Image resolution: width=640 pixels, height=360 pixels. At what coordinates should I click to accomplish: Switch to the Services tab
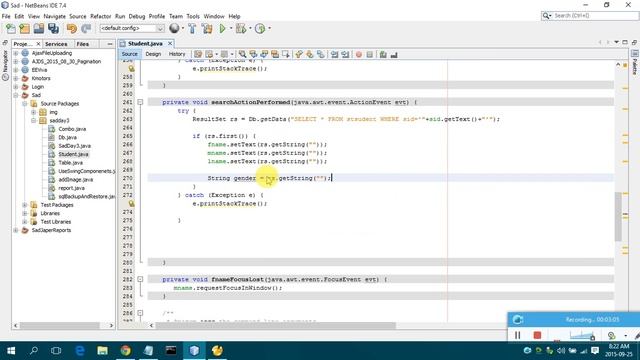click(56, 44)
